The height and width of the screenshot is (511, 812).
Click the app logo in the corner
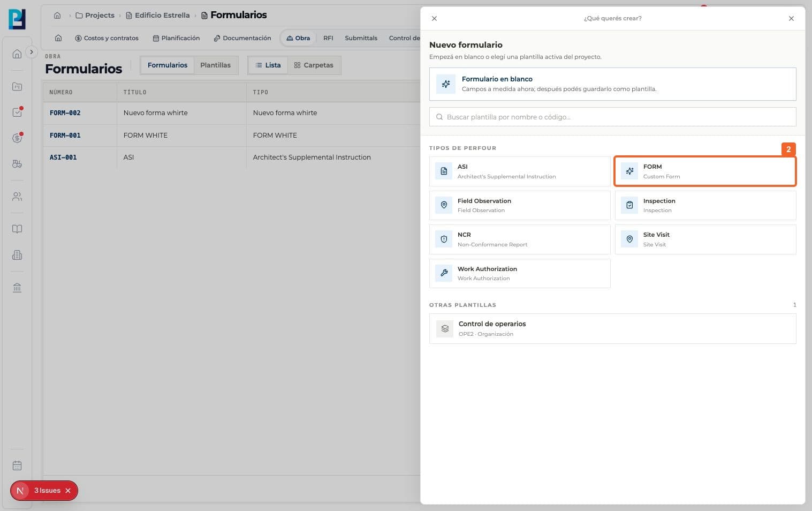click(x=17, y=19)
